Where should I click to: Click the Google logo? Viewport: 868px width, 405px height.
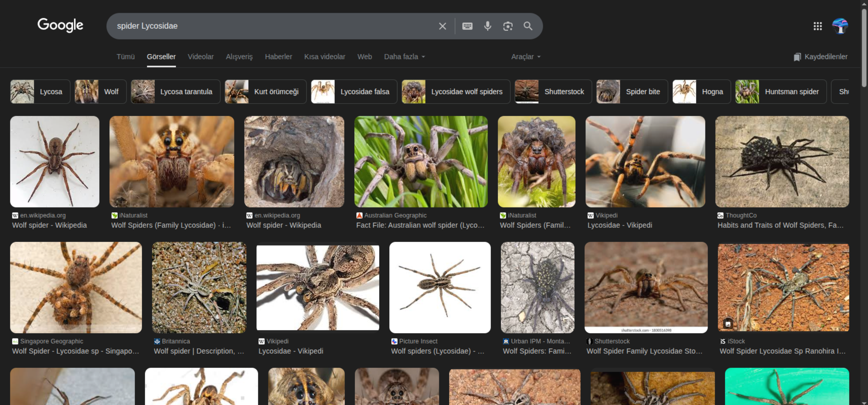[x=60, y=25]
